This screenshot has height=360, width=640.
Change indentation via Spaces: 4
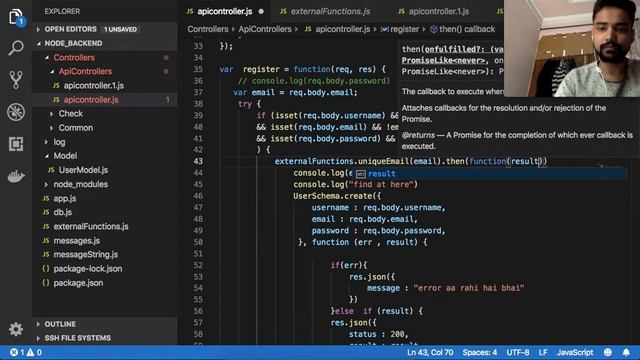point(480,352)
